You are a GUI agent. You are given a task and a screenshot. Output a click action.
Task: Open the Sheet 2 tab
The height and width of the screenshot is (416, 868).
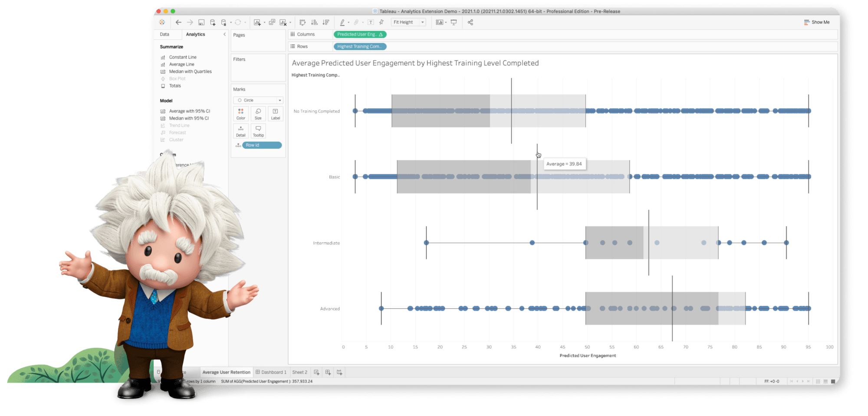299,372
